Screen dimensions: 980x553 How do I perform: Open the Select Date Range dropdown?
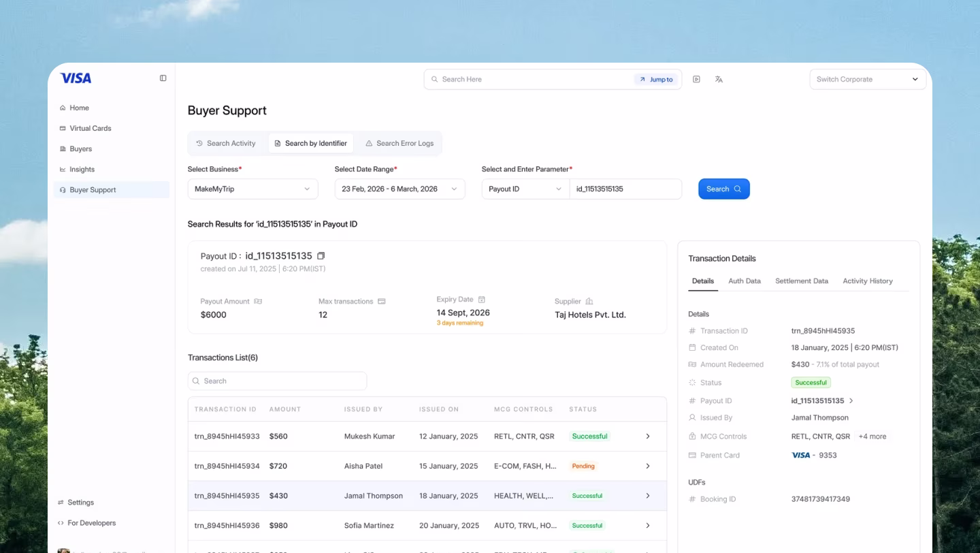pos(399,189)
